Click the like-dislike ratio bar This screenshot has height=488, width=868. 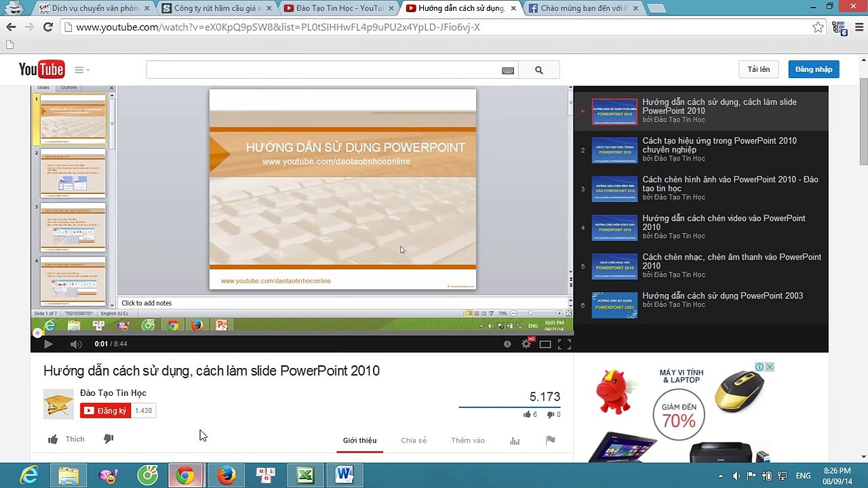pyautogui.click(x=509, y=407)
